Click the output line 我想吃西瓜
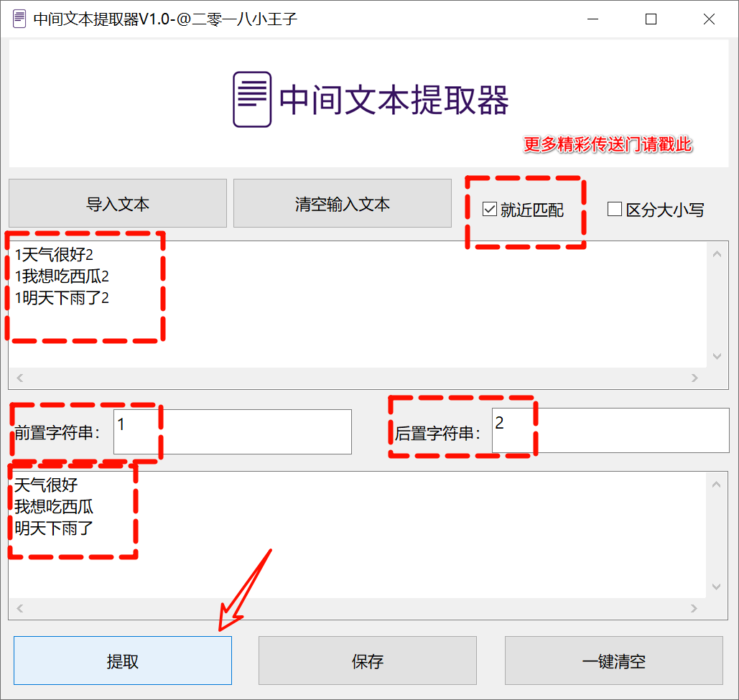The image size is (739, 700). [x=54, y=507]
